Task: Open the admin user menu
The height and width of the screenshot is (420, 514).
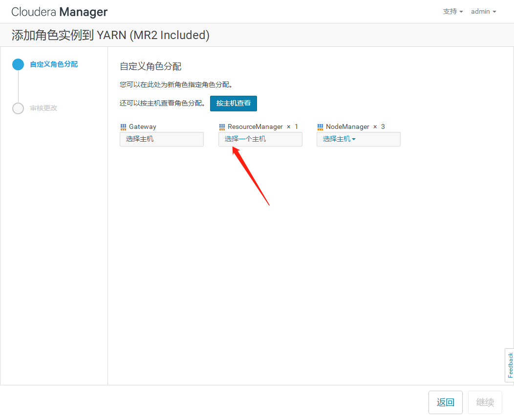Action: pos(484,11)
